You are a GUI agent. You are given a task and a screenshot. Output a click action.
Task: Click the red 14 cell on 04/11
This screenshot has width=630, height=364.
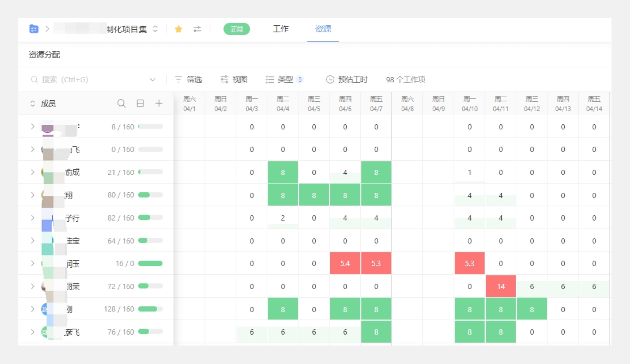501,287
